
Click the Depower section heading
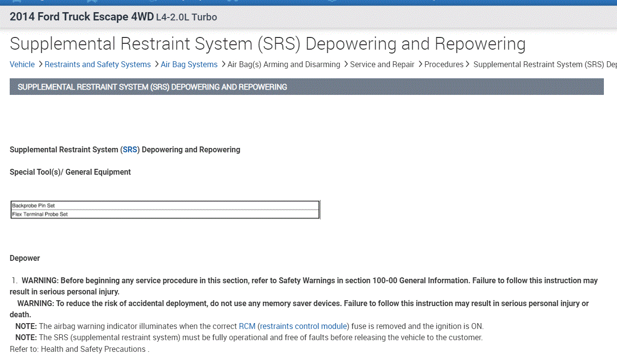coord(25,258)
